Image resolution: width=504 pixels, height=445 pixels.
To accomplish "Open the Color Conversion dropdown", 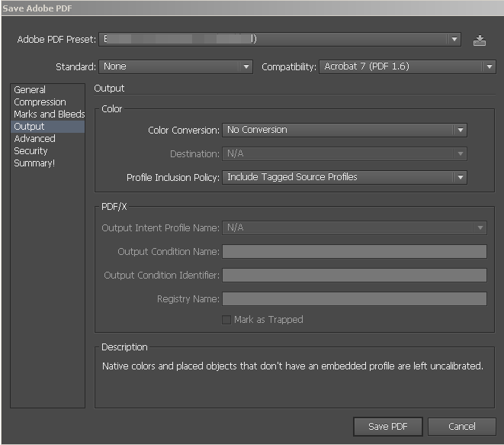I will pyautogui.click(x=344, y=131).
